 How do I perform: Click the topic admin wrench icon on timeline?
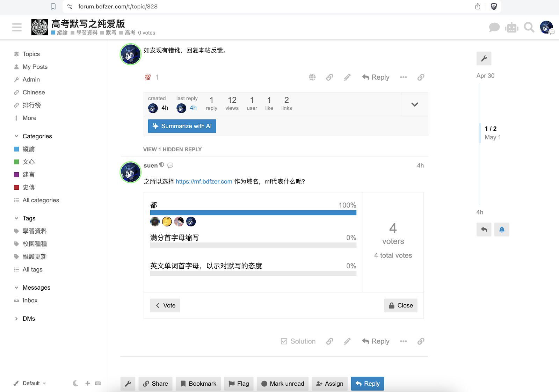484,59
